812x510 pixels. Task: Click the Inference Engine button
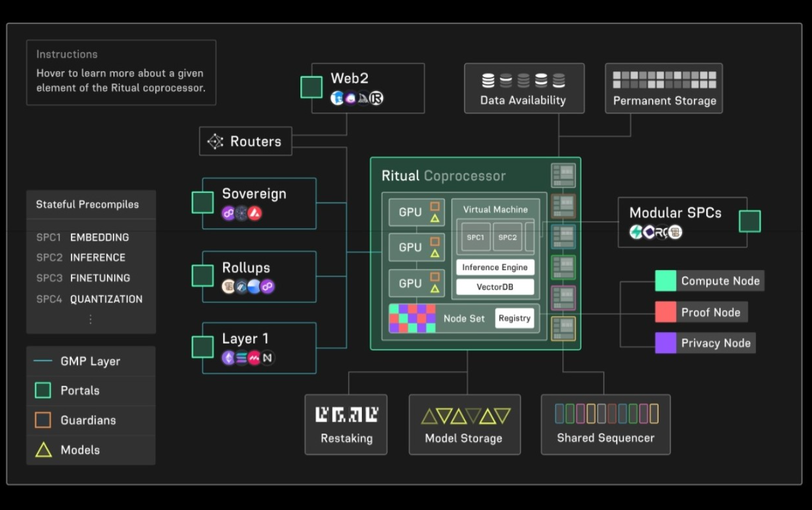[496, 268]
